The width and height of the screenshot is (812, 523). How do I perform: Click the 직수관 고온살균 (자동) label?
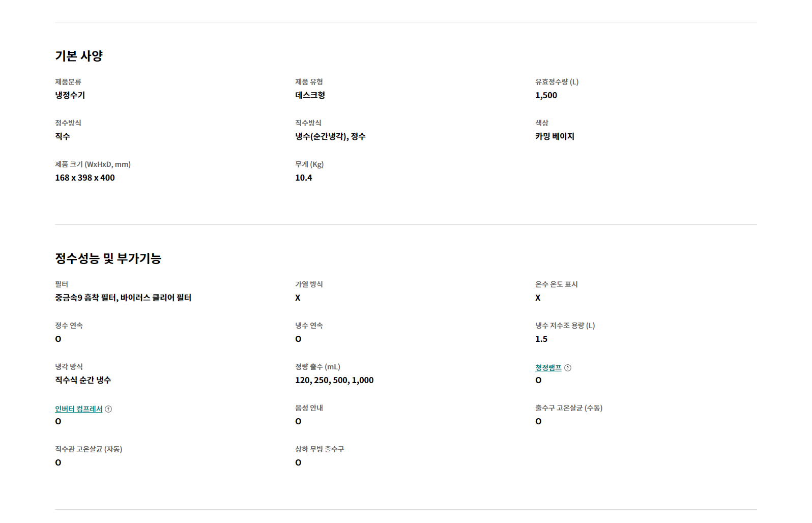(89, 449)
